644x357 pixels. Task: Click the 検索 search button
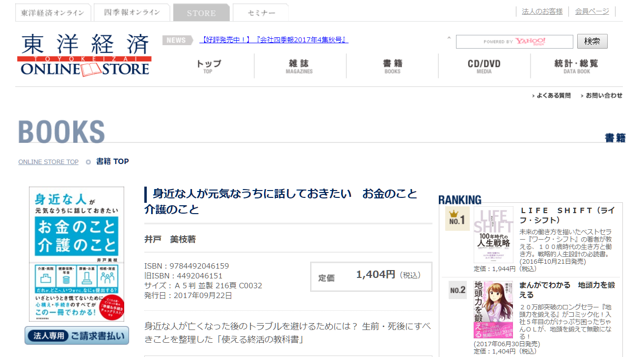592,41
